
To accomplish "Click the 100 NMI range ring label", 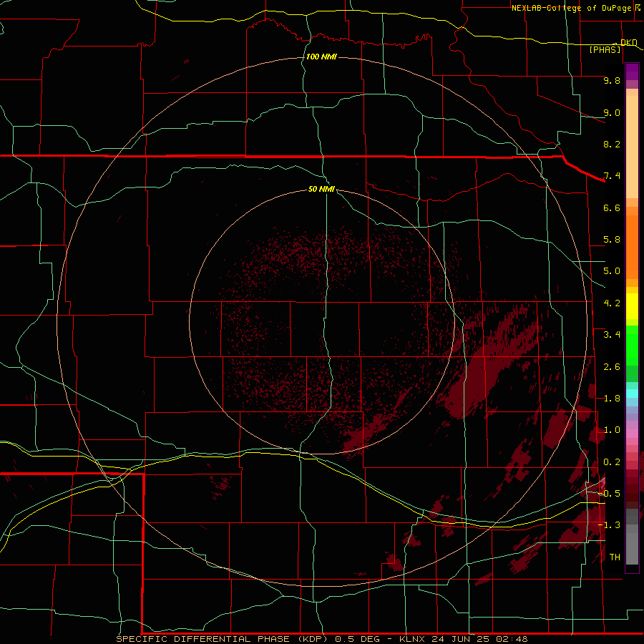I will click(321, 57).
